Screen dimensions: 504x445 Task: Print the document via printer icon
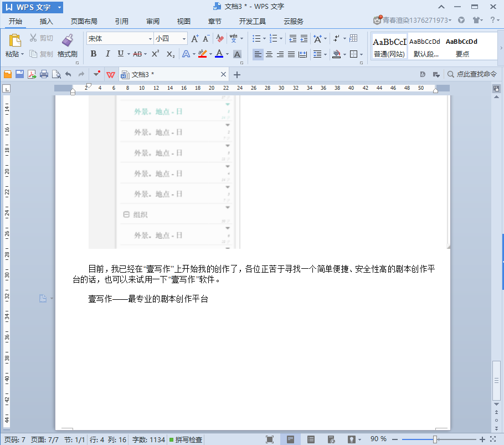[x=44, y=75]
